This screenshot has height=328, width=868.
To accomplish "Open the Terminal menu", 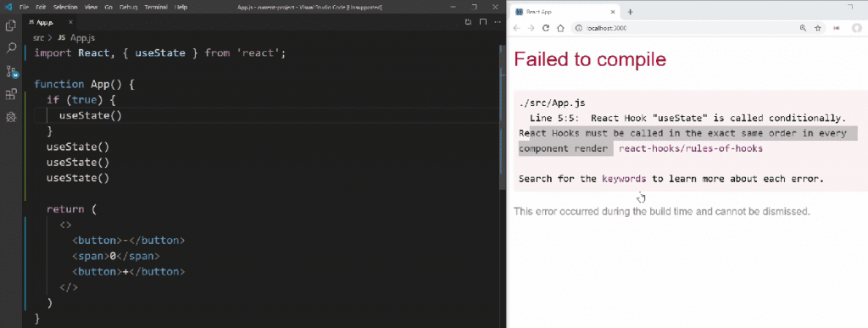I will 156,8.
